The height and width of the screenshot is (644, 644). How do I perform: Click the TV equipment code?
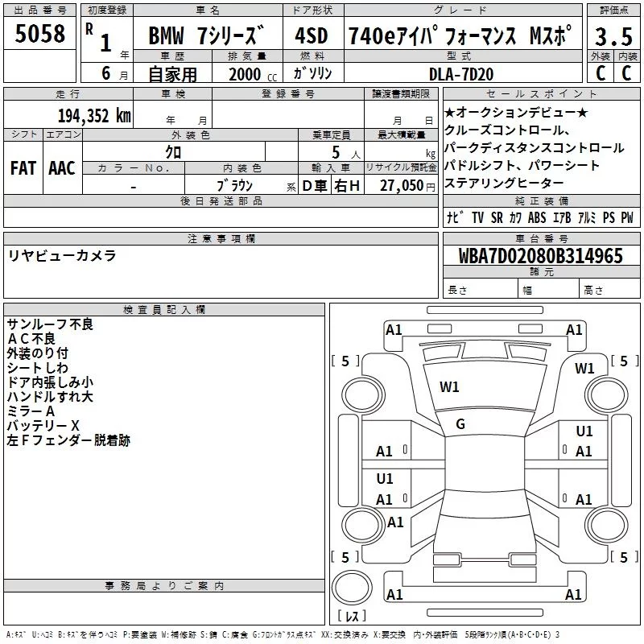[x=477, y=217]
